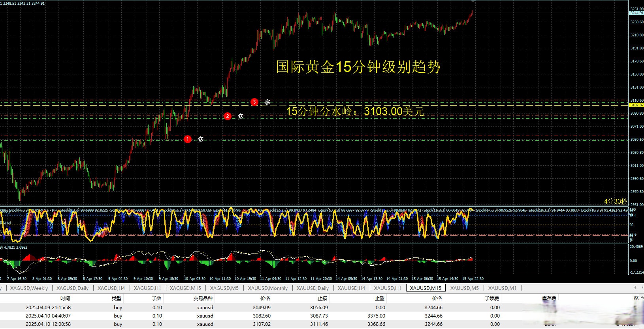Switch to XAUUSD,Monthly chart tab
644x329 pixels.
pos(267,288)
